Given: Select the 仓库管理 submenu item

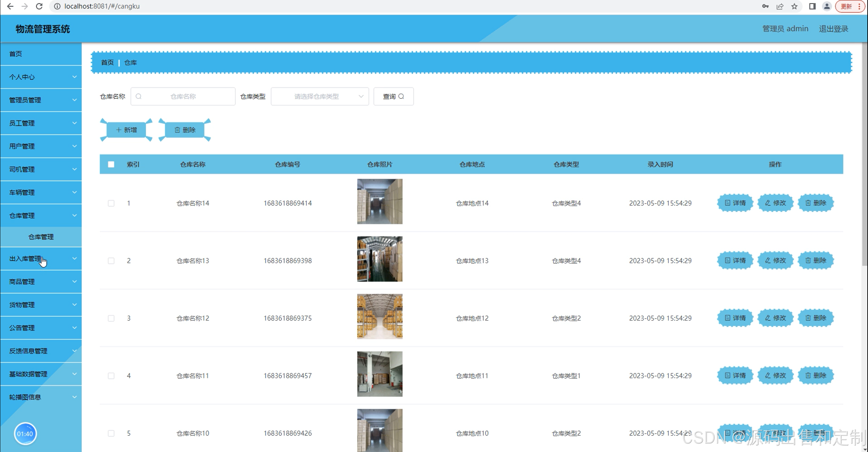Looking at the screenshot, I should click(x=41, y=237).
